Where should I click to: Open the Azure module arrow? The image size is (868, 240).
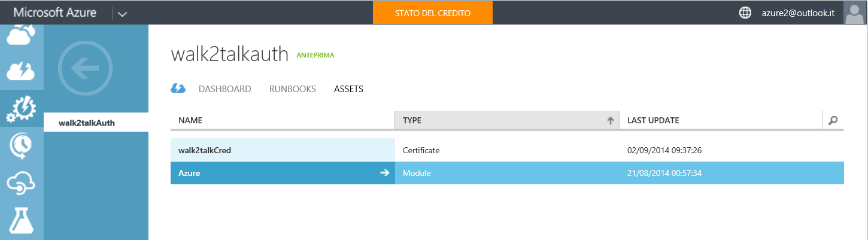coord(384,173)
